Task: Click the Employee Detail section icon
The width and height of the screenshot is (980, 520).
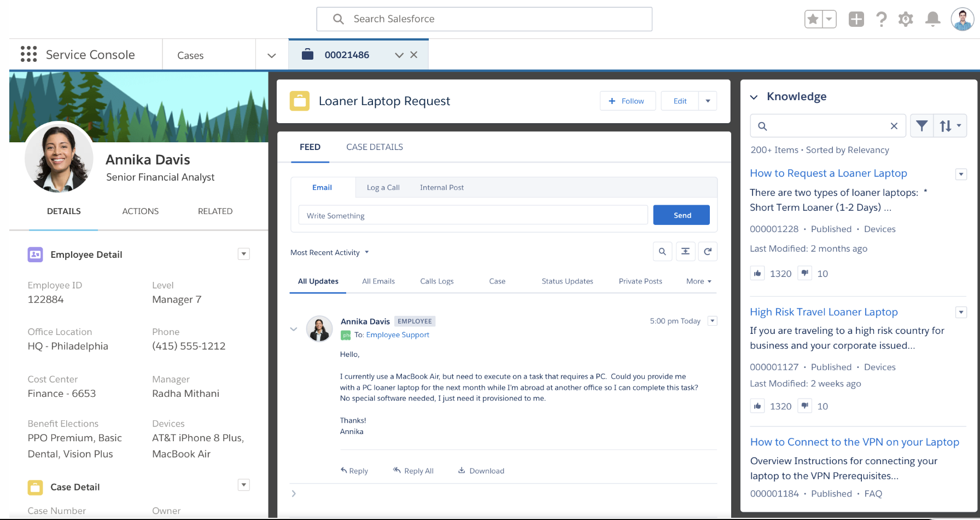Action: (36, 255)
